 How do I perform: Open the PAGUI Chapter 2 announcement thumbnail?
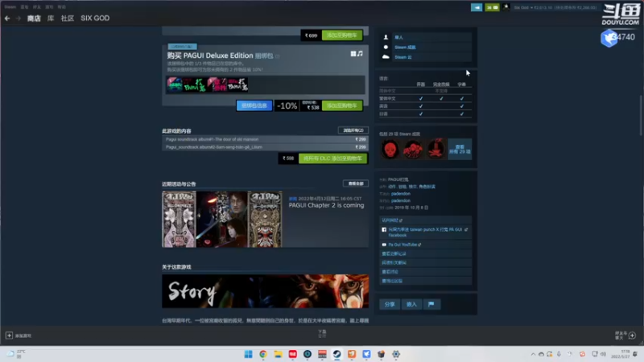(222, 219)
